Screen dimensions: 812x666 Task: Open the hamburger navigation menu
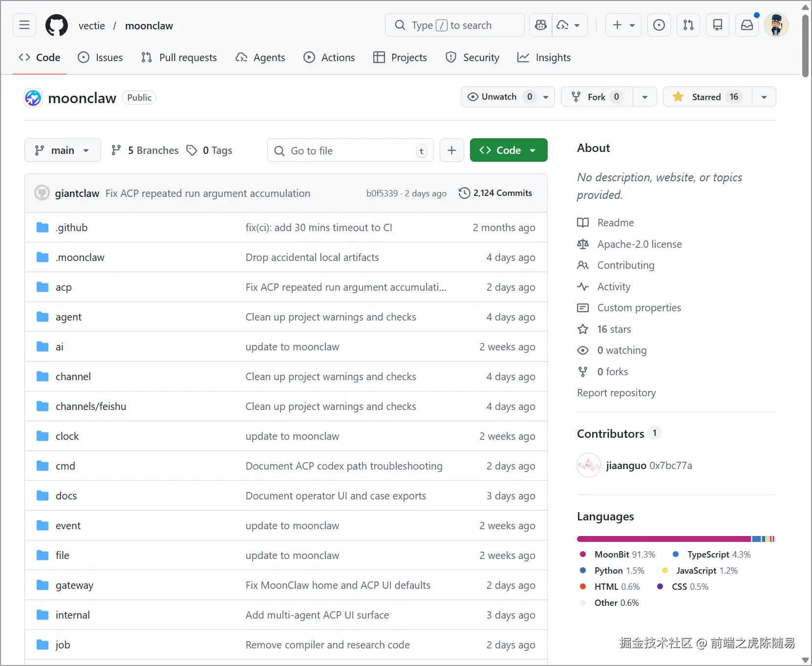(24, 25)
